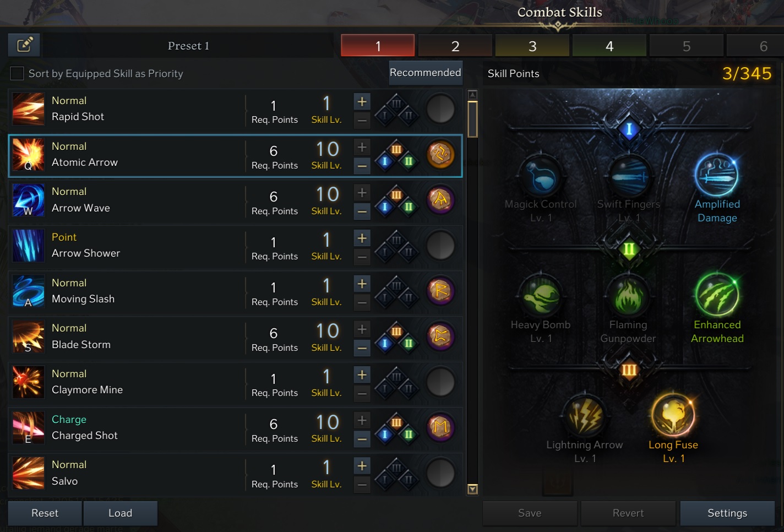The height and width of the screenshot is (532, 784).
Task: Choose the Heavy Bomb tripod icon
Action: point(541,296)
